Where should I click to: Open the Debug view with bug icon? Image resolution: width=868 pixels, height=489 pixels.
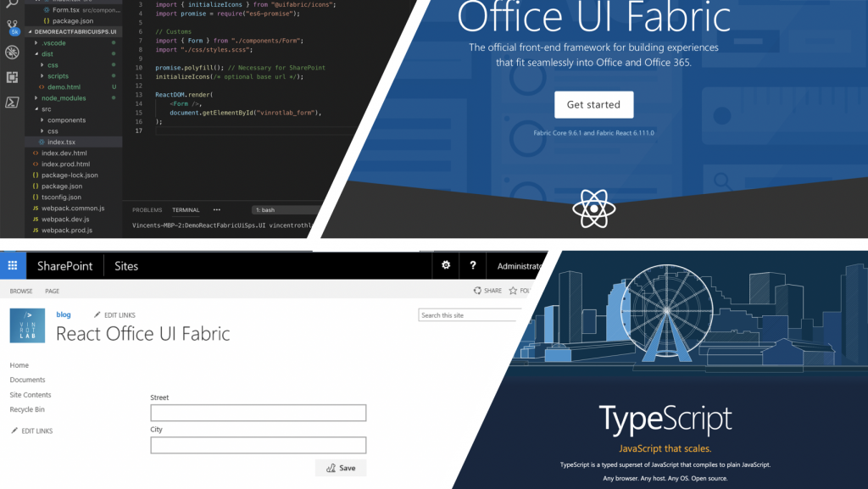[12, 53]
